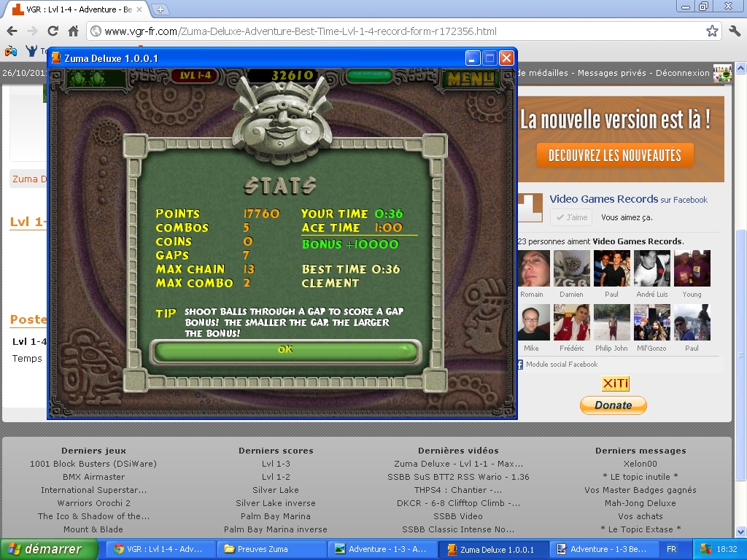This screenshot has height=560, width=747.
Task: Go to the browser home page icon
Action: pyautogui.click(x=73, y=31)
